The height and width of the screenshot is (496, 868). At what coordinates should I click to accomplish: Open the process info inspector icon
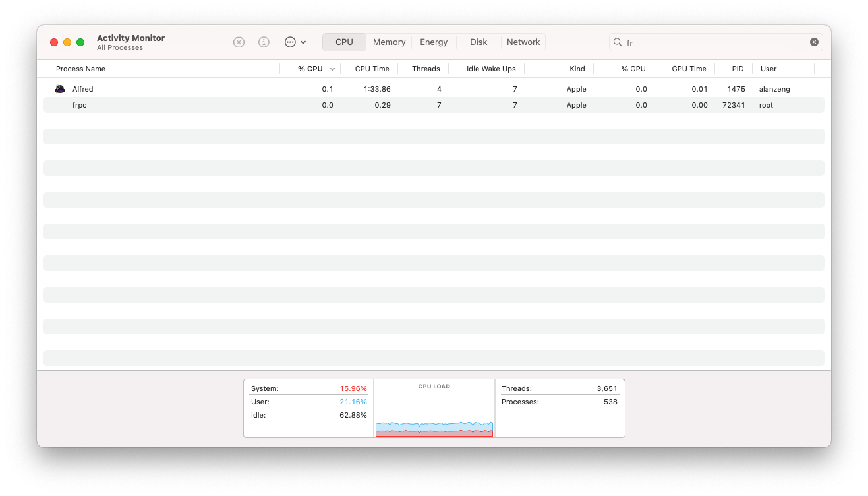[264, 42]
